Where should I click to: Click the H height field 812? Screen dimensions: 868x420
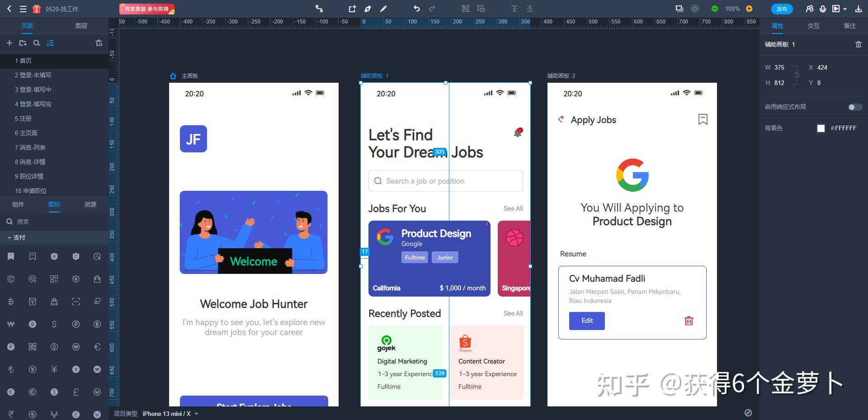pos(779,83)
